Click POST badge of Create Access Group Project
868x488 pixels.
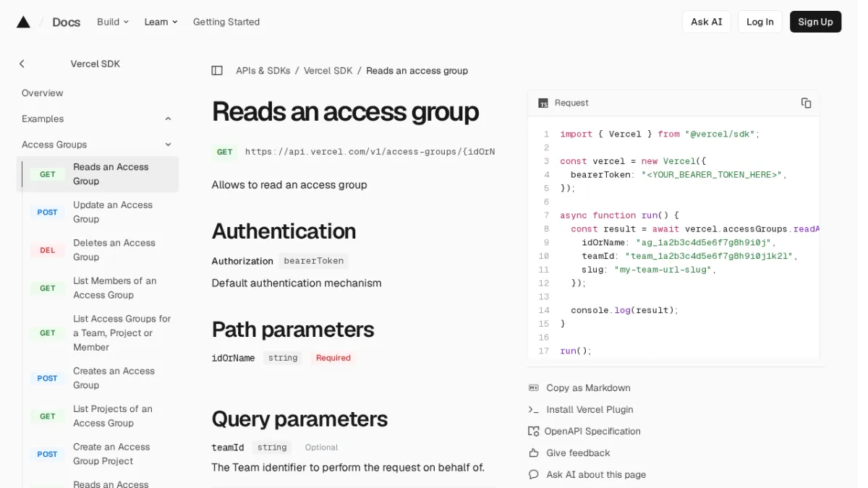(x=48, y=454)
